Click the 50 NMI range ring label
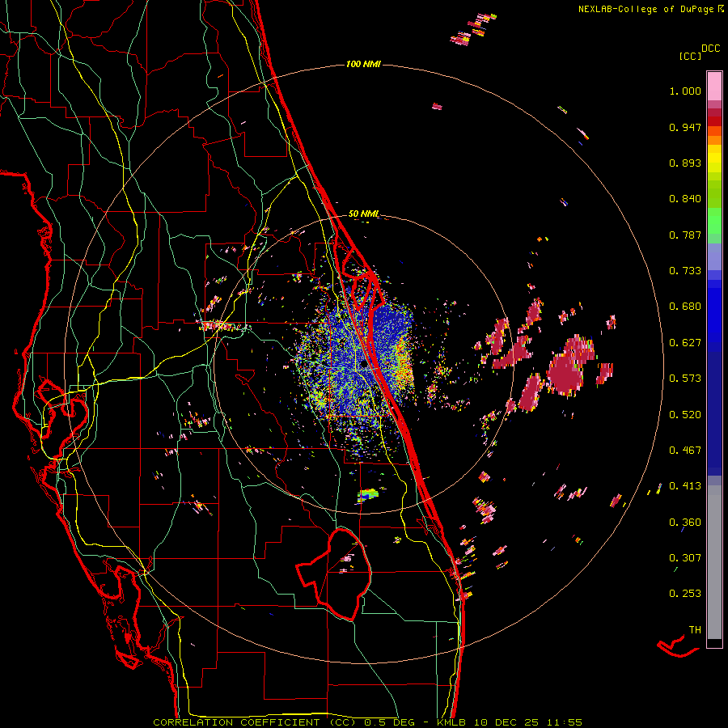 tap(364, 214)
